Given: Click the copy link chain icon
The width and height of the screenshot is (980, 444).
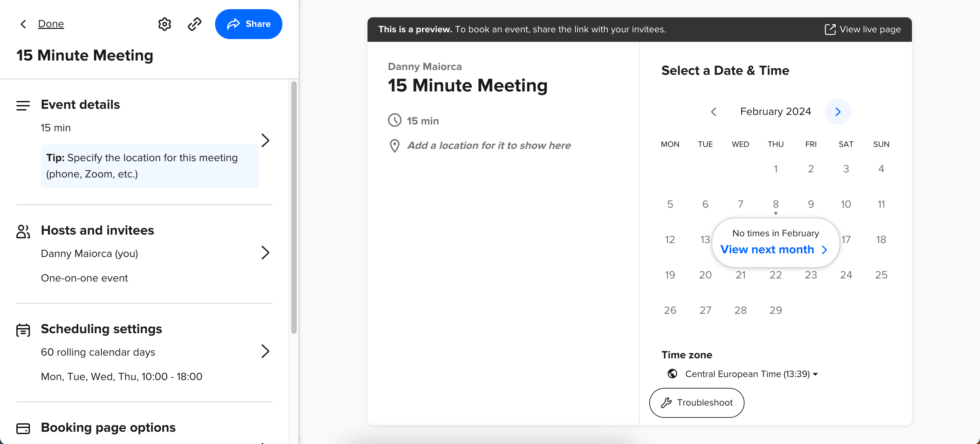Looking at the screenshot, I should coord(194,24).
